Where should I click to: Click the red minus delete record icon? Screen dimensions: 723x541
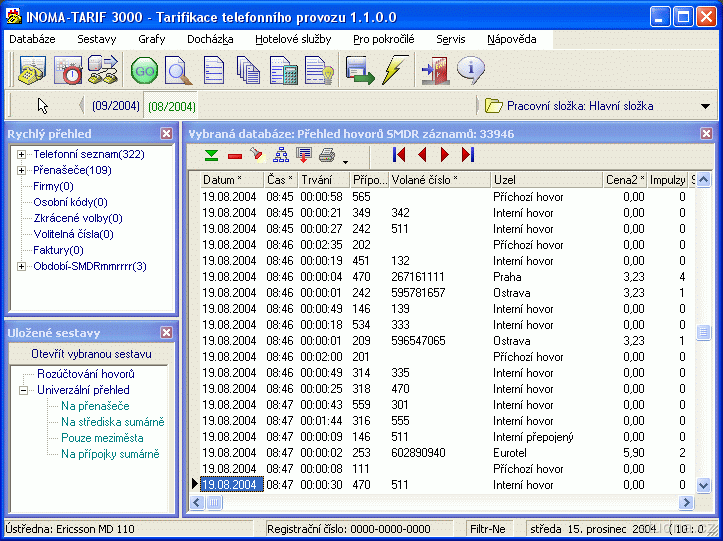point(234,155)
